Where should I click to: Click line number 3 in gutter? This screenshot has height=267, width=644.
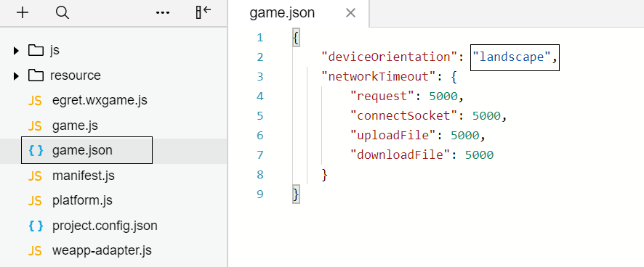pos(259,77)
